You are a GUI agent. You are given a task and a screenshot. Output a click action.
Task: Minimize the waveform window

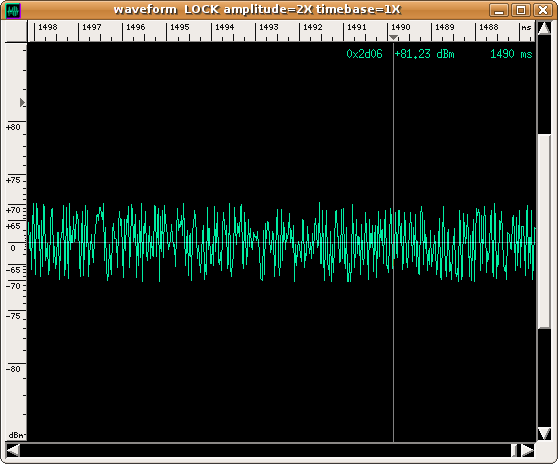pyautogui.click(x=499, y=10)
